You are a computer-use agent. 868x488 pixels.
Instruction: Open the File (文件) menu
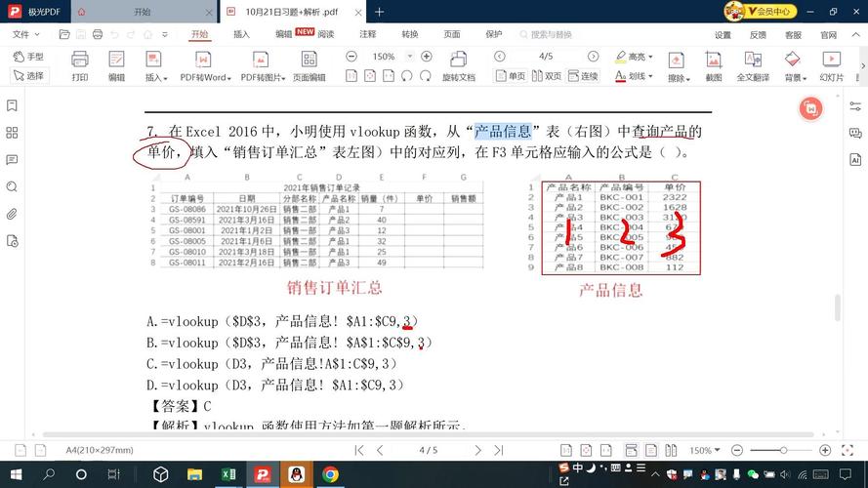(25, 34)
